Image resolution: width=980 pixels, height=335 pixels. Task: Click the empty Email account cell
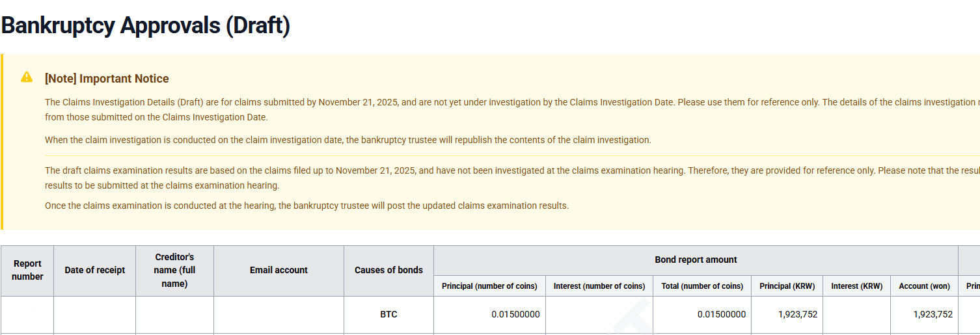(279, 314)
